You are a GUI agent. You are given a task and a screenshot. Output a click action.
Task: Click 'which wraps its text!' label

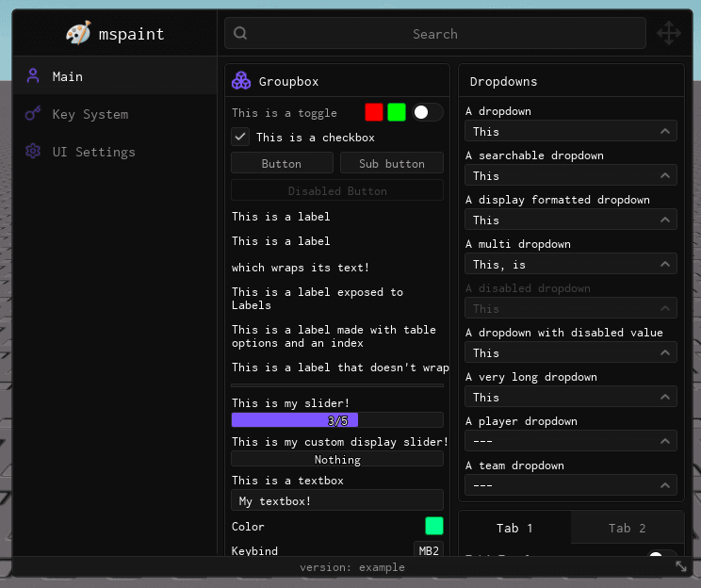301,268
